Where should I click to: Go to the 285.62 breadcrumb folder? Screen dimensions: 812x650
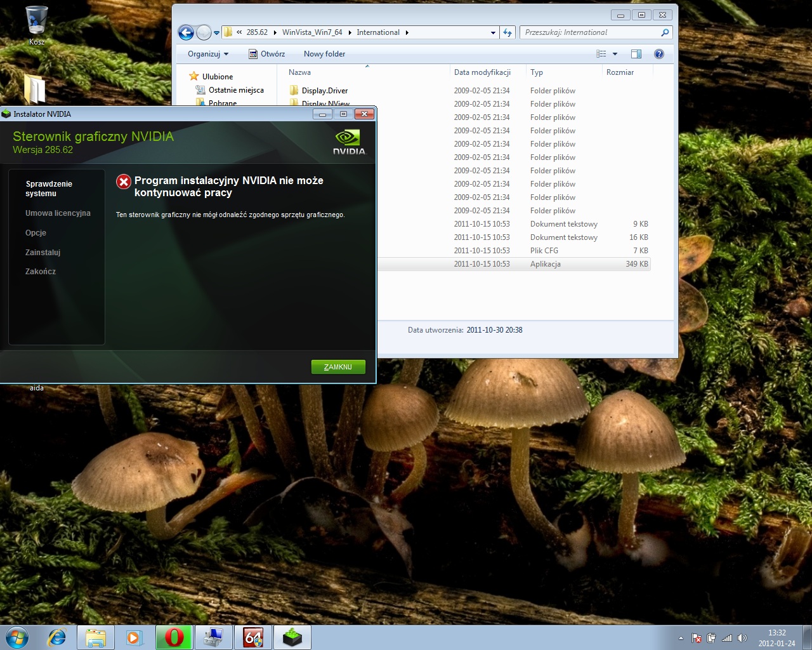pos(257,32)
